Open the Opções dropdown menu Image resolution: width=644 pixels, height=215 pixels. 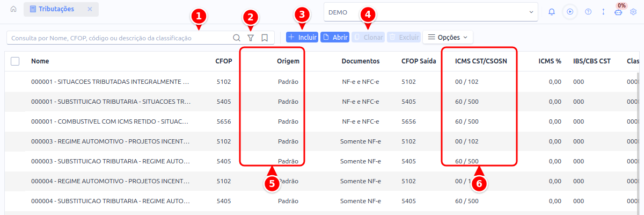coord(448,38)
